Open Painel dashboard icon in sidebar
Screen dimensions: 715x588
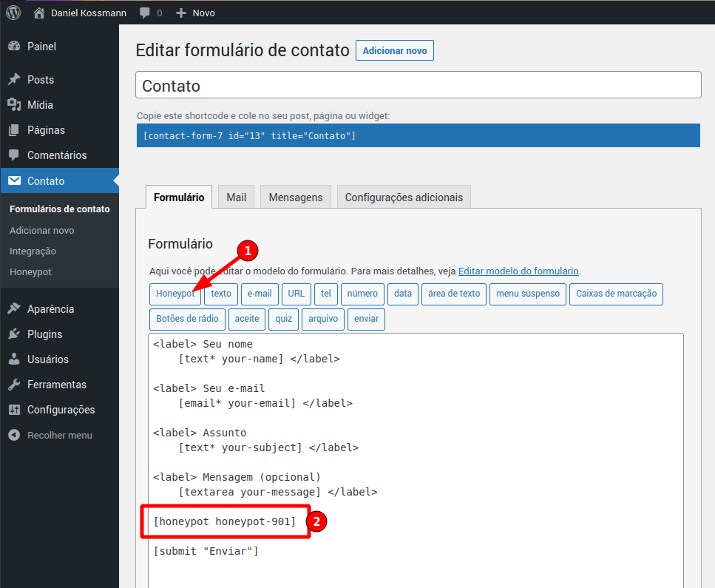click(14, 47)
